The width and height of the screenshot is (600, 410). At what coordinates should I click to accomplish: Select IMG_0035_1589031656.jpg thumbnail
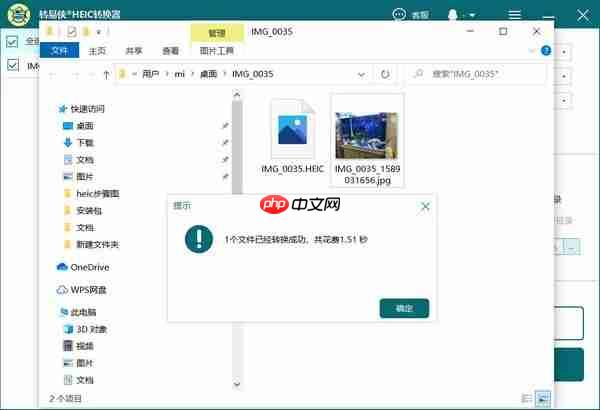coord(367,140)
